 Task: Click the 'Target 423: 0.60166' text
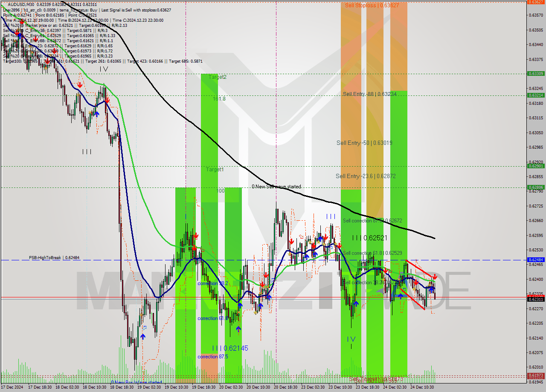147,61
